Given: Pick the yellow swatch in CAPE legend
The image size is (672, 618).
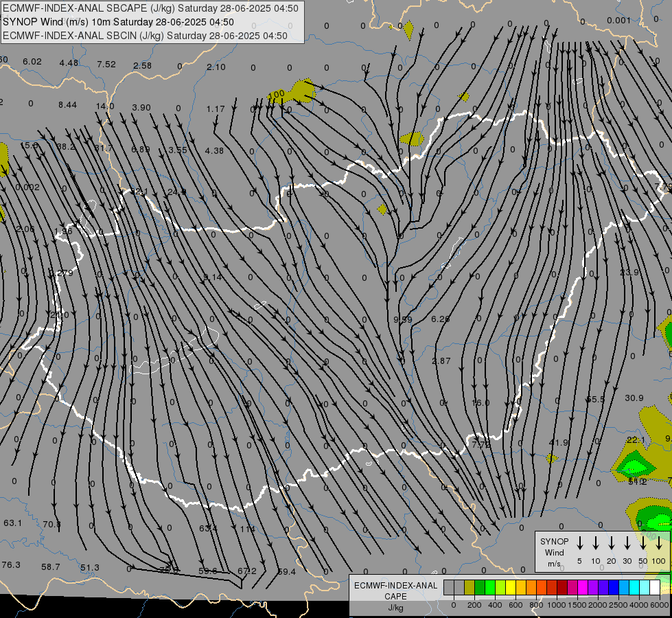Looking at the screenshot, I should click(x=511, y=588).
